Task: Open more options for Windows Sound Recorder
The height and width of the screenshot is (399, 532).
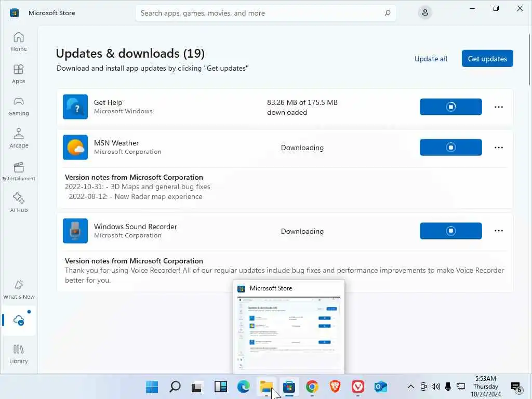Action: tap(498, 231)
